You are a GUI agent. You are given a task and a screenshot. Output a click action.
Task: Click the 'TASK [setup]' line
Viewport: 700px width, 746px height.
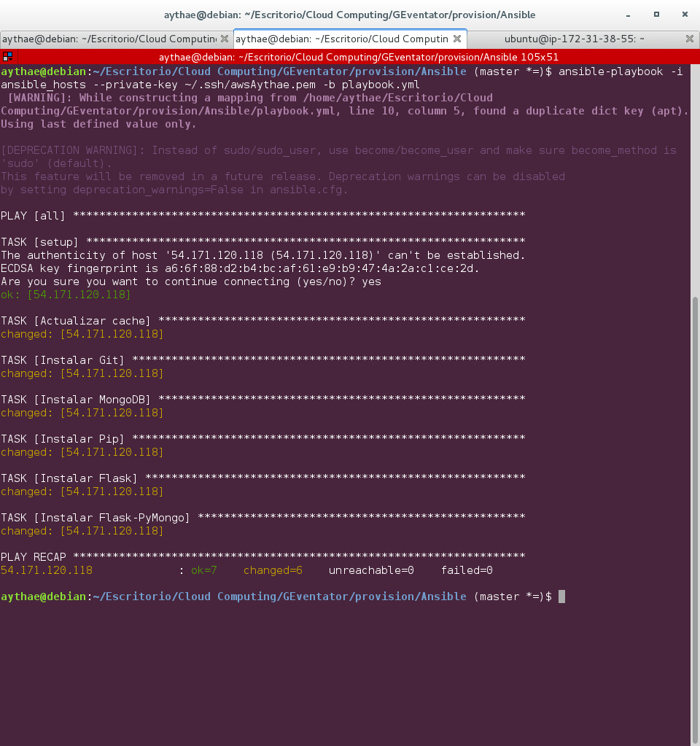[x=262, y=241]
